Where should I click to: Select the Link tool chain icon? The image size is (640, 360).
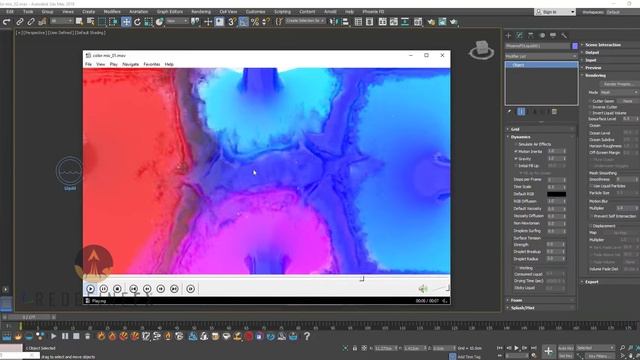tap(19, 22)
